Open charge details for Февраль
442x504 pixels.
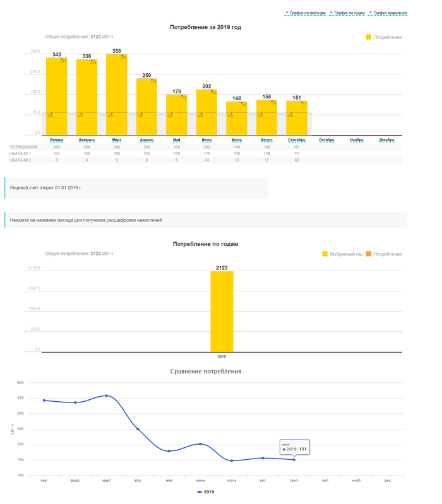point(87,140)
